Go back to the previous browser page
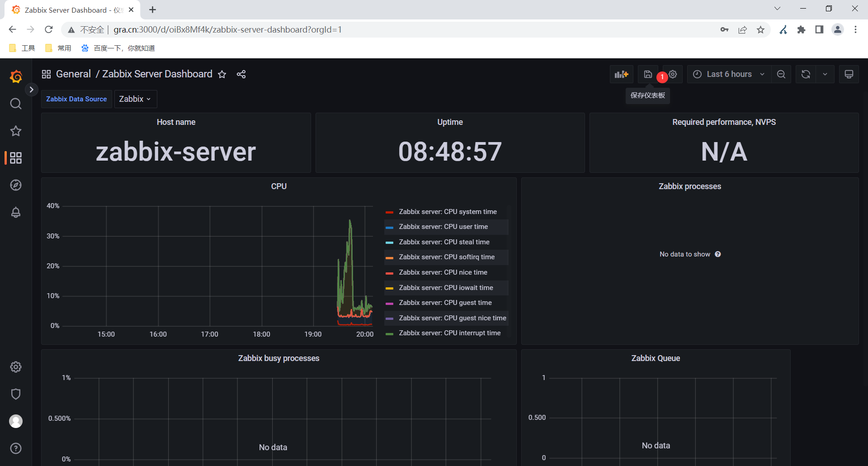868x466 pixels. (x=12, y=30)
